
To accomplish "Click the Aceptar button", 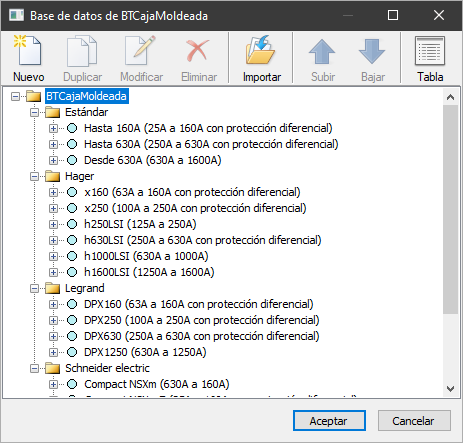I will [329, 421].
